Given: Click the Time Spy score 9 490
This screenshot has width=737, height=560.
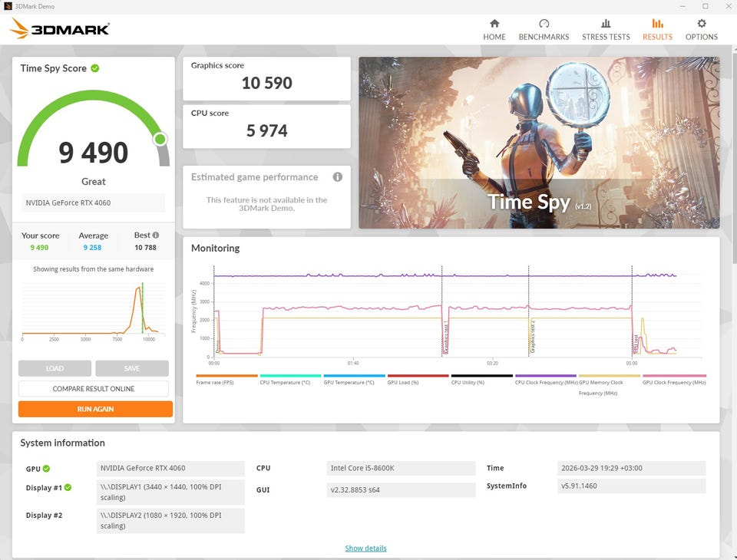Looking at the screenshot, I should [x=93, y=153].
